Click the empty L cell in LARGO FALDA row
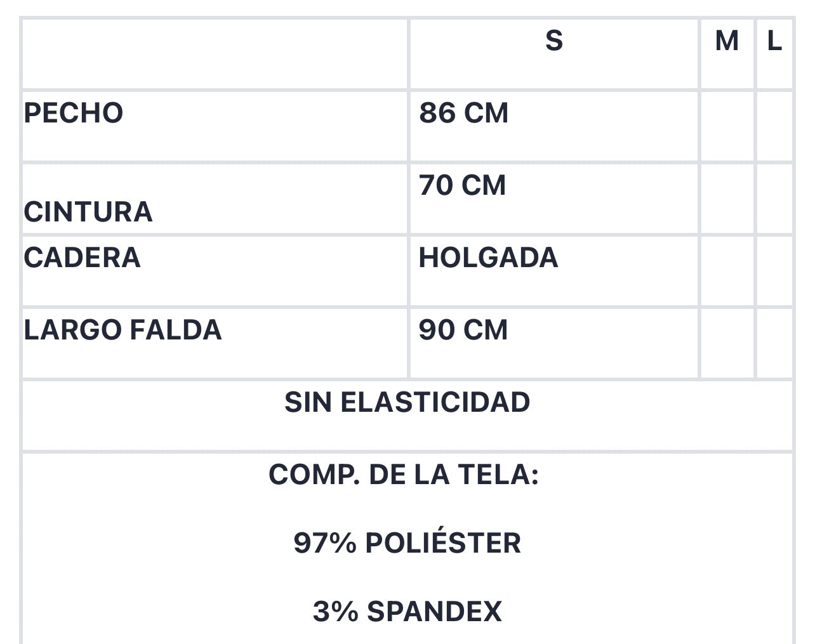The image size is (815, 644). (x=774, y=343)
